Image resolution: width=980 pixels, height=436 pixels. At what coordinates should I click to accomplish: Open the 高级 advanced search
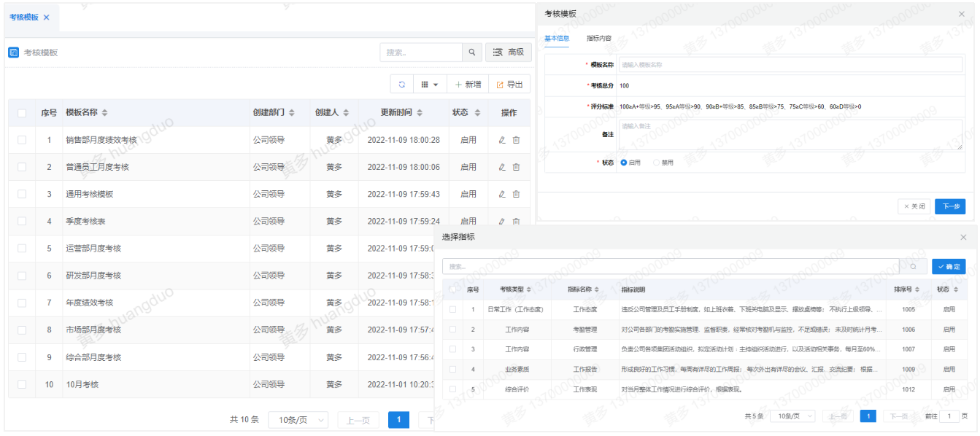click(x=509, y=52)
